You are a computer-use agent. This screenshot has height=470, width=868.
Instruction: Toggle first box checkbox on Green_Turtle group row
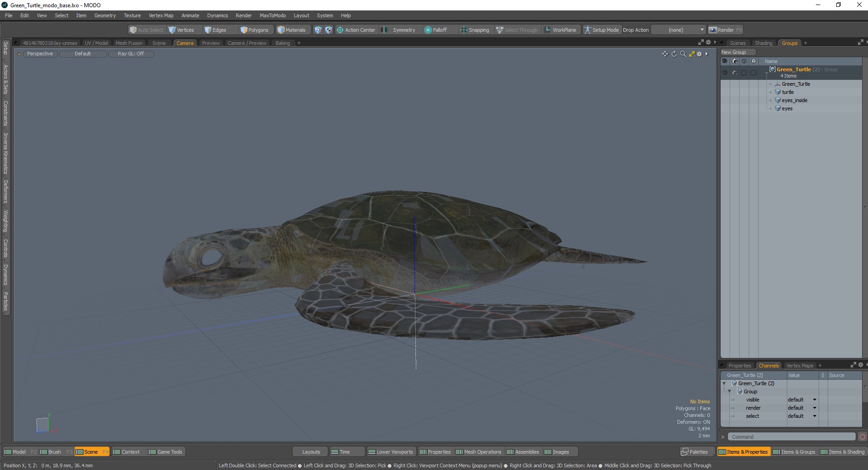744,73
